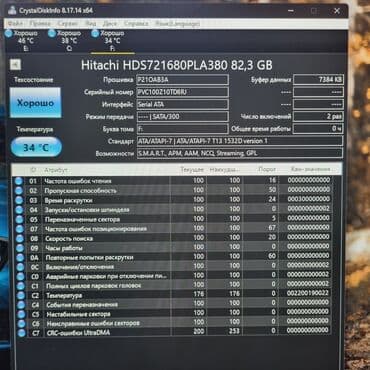Click status circle for attribute C1 head parking cycles

coord(21,286)
